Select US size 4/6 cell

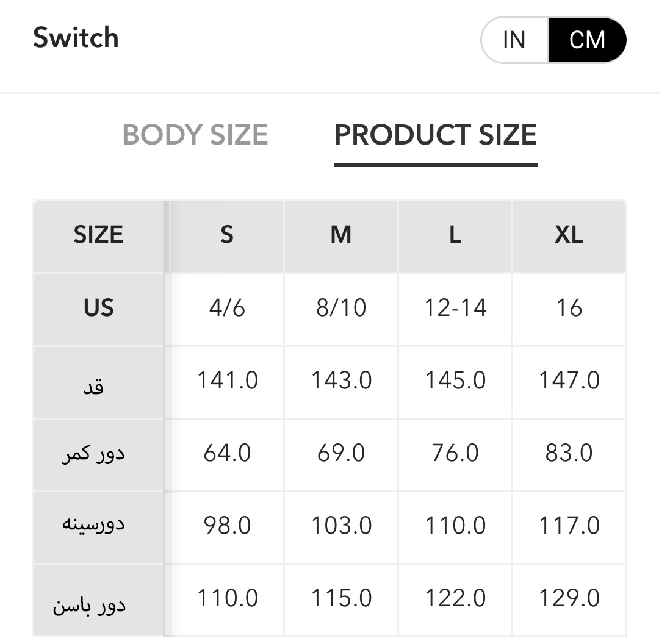(x=227, y=308)
